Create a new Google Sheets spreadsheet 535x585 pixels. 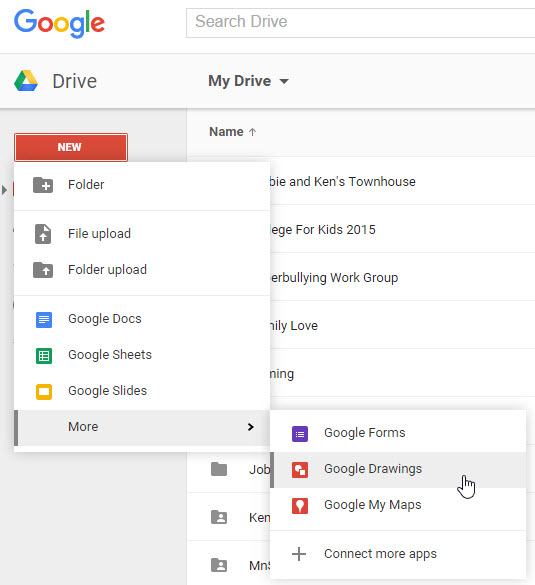tap(142, 355)
